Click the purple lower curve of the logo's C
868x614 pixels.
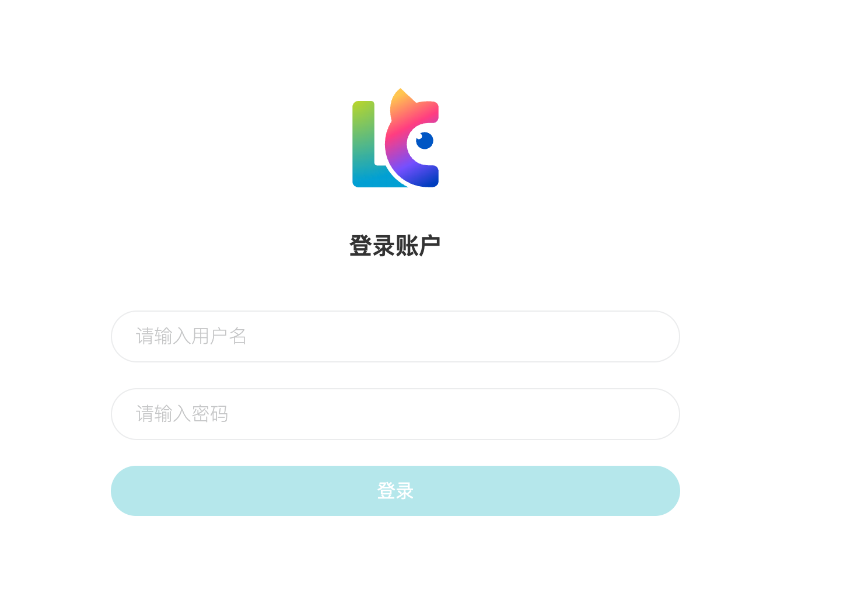(417, 176)
